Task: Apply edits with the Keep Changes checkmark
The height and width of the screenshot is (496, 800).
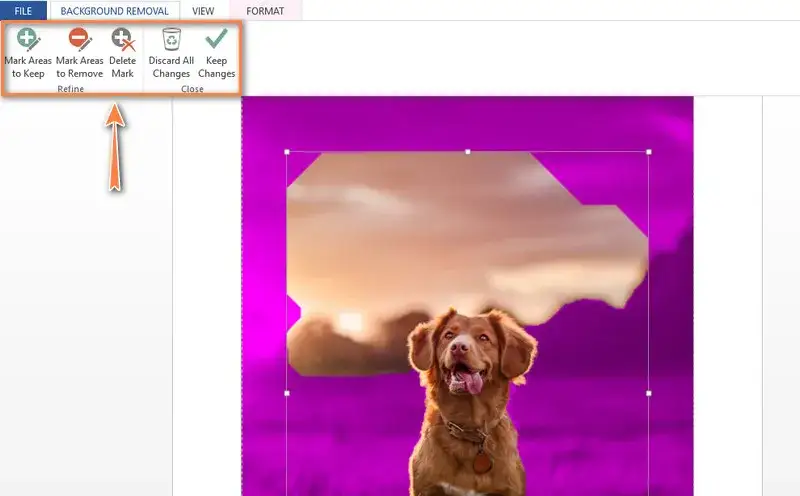Action: [x=216, y=40]
